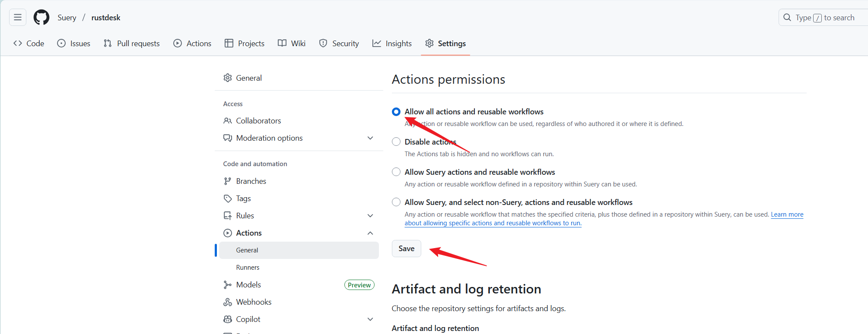Click the Models icon in sidebar
This screenshot has width=868, height=334.
[x=228, y=285]
